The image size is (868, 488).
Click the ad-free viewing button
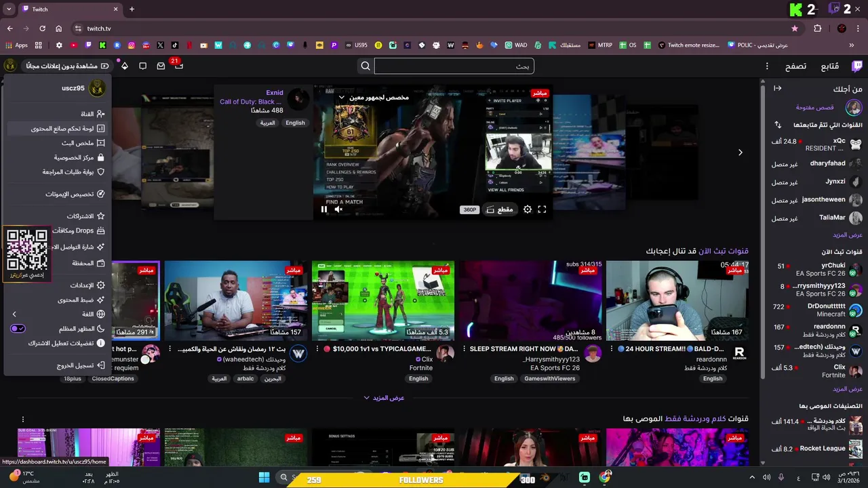pos(67,66)
